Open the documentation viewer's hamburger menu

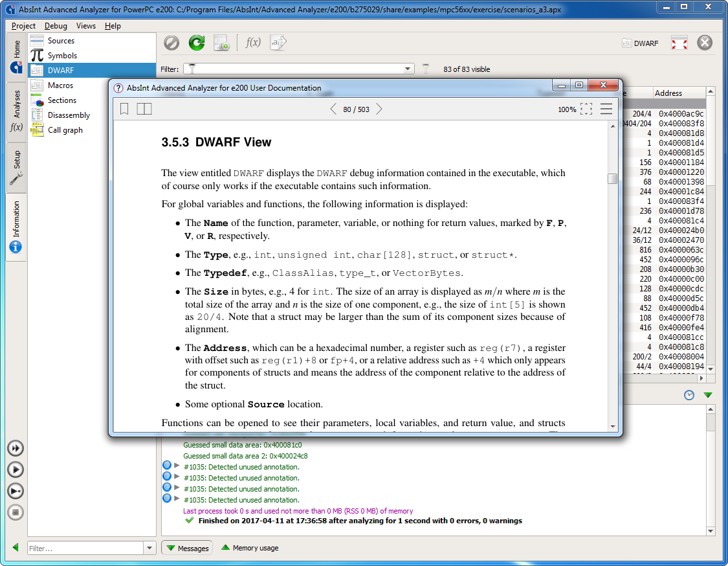coord(606,109)
